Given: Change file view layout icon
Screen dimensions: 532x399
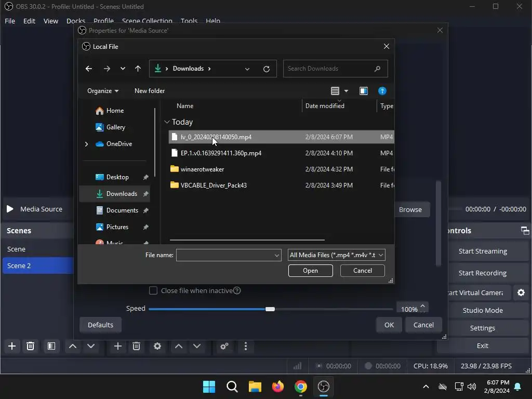Looking at the screenshot, I should pos(335,91).
